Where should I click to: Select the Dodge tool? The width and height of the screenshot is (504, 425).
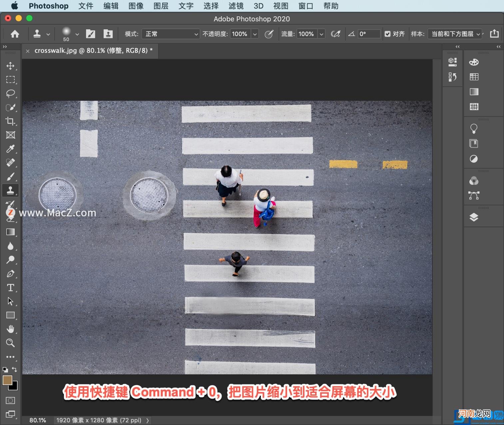click(x=10, y=260)
